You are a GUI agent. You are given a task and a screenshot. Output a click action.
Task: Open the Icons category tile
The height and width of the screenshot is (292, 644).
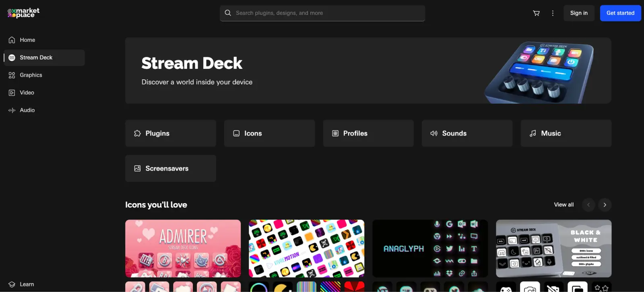pos(269,133)
